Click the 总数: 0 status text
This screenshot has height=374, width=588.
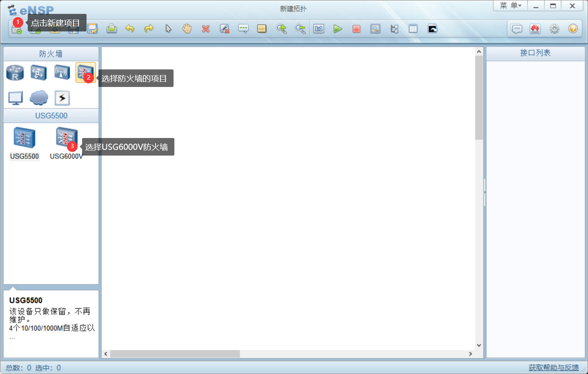coord(18,368)
